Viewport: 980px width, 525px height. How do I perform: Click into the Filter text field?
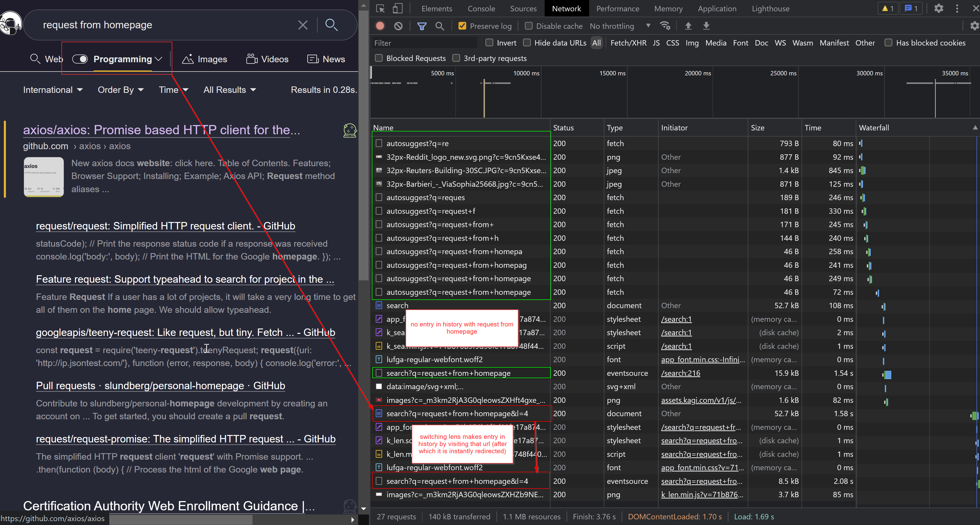[424, 43]
